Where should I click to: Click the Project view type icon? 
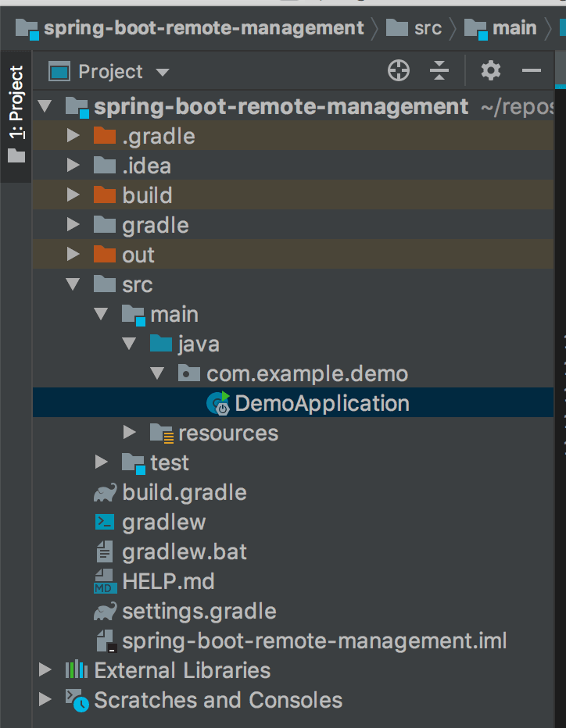coord(59,72)
